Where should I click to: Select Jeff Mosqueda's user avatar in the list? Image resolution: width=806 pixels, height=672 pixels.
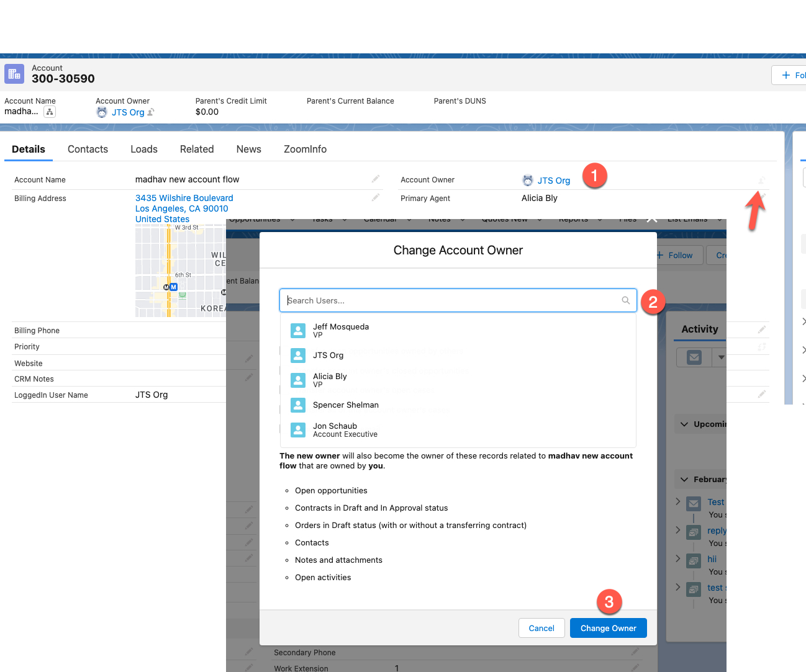[298, 331]
